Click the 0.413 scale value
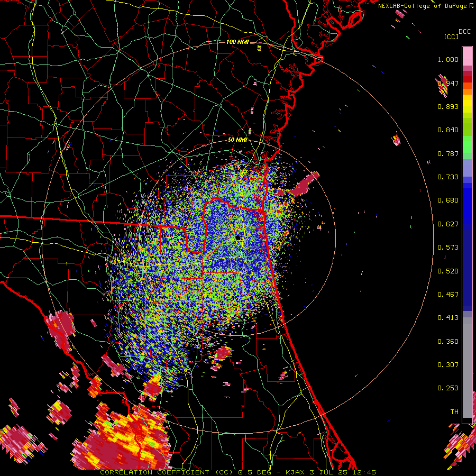 pyautogui.click(x=448, y=318)
